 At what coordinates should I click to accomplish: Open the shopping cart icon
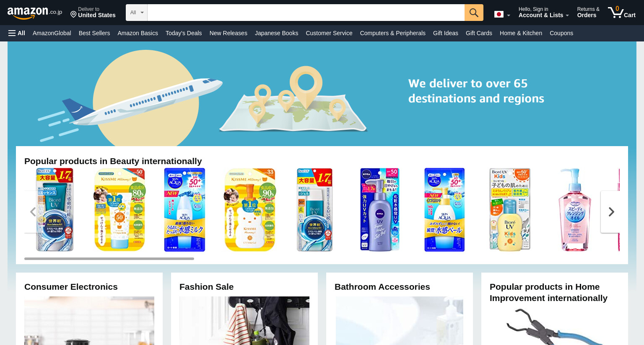[622, 12]
